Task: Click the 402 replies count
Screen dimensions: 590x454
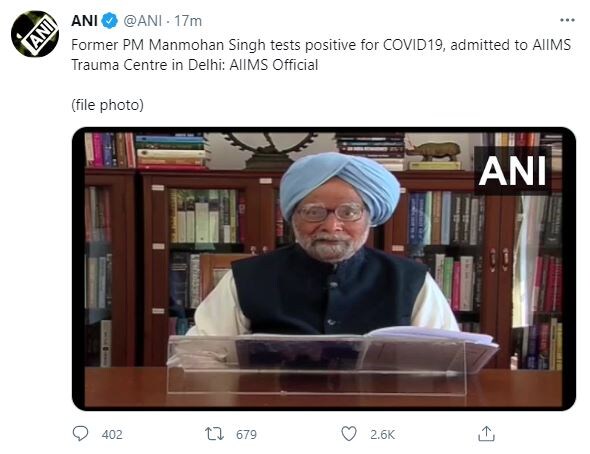Action: point(112,434)
